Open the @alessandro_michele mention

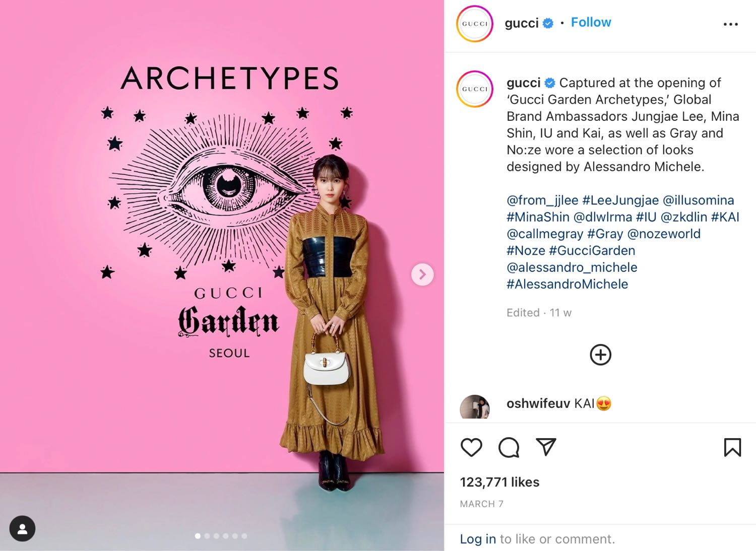coord(572,267)
